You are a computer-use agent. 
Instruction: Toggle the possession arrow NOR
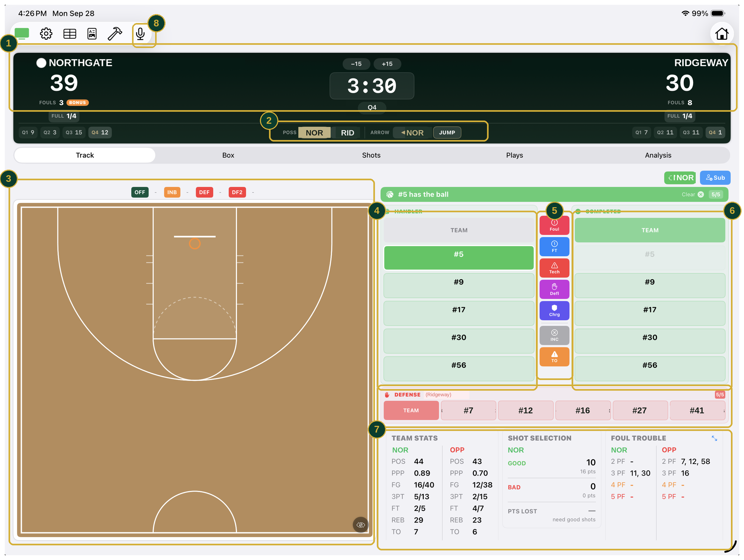413,133
